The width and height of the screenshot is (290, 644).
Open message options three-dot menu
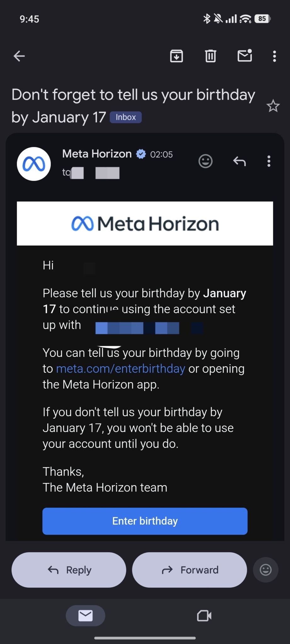269,161
